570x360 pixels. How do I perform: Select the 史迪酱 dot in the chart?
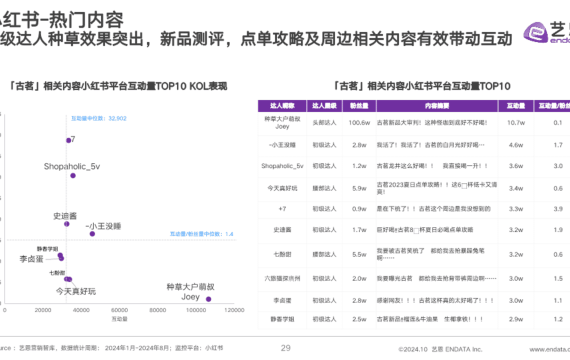pos(67,224)
